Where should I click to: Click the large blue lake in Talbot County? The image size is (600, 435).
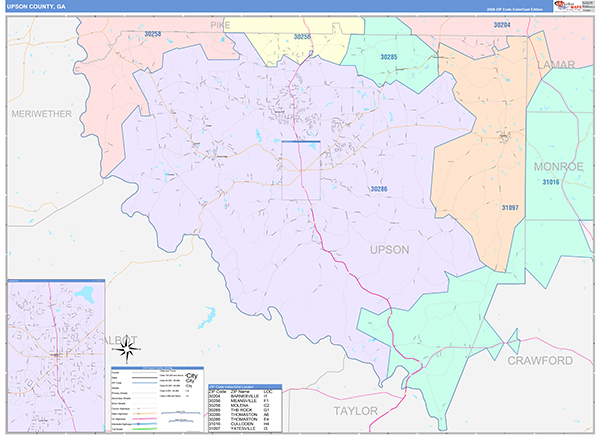(207, 317)
